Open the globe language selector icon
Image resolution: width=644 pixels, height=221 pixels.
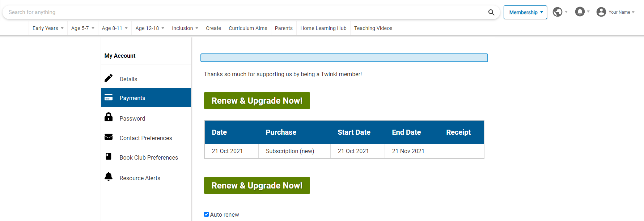558,12
